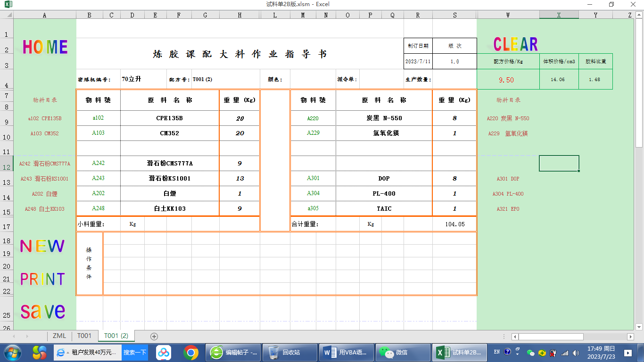Select column header H
Viewport: 644px width, 362px height.
[239, 15]
